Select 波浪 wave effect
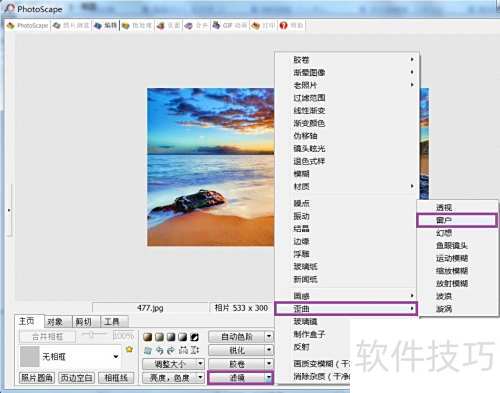This screenshot has height=393, width=500. [457, 296]
